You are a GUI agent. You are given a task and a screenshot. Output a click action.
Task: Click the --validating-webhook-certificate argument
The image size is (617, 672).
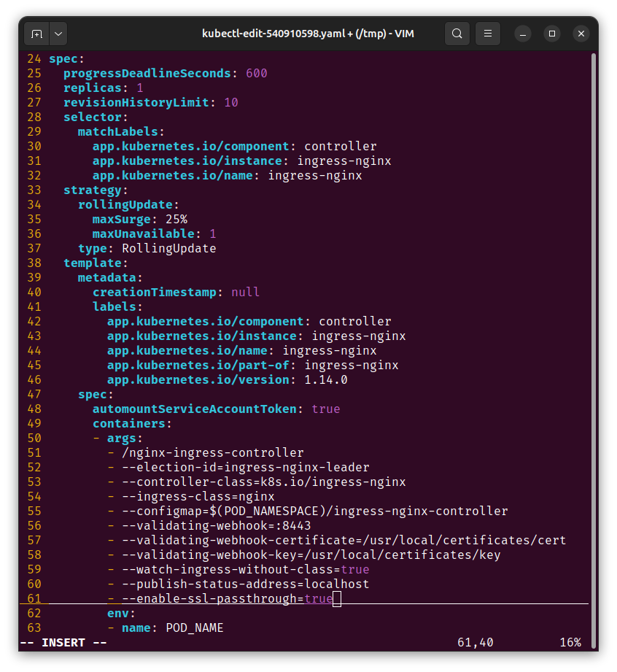(x=344, y=540)
